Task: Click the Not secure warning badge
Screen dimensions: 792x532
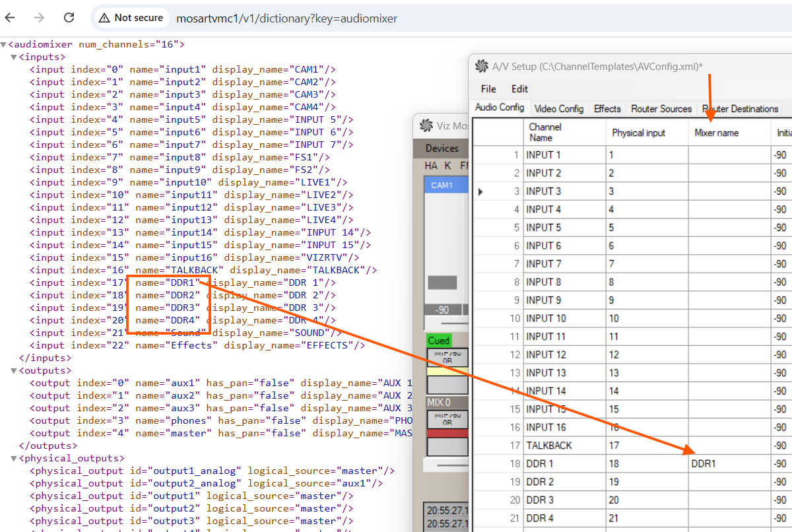Action: (x=131, y=18)
